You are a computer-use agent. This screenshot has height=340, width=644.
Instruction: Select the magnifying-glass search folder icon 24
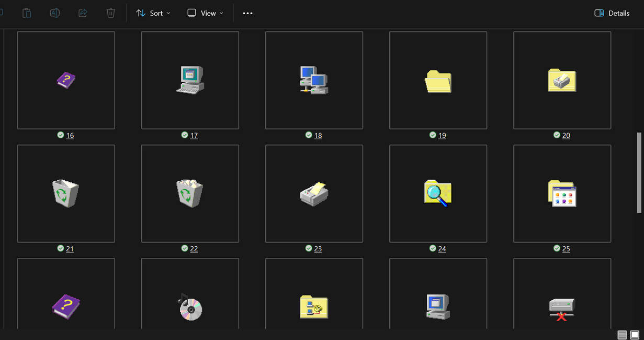[438, 193]
